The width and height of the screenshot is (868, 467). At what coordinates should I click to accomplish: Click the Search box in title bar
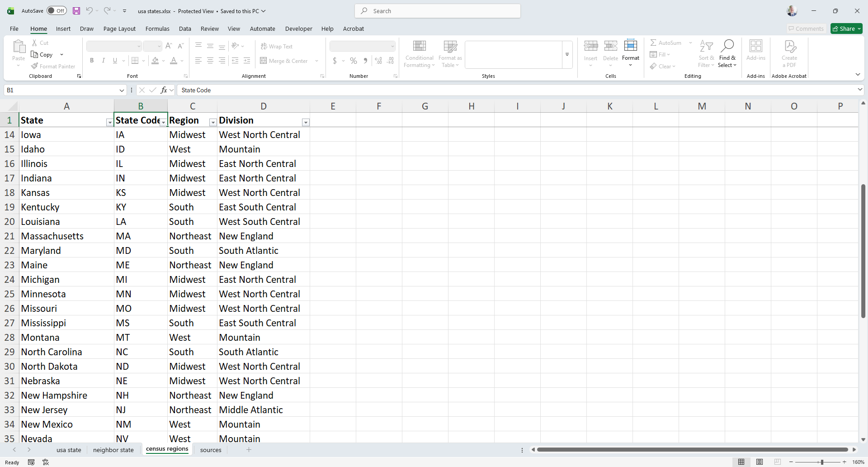tap(438, 11)
